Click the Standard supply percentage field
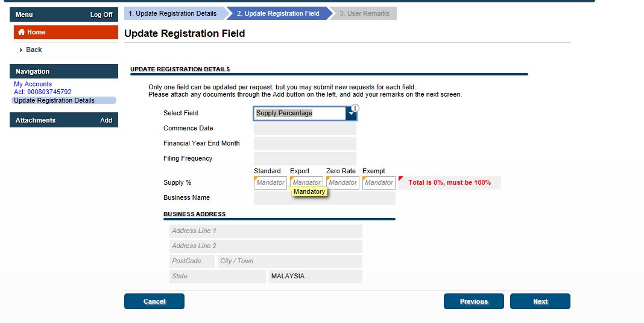The image size is (644, 323). (270, 182)
